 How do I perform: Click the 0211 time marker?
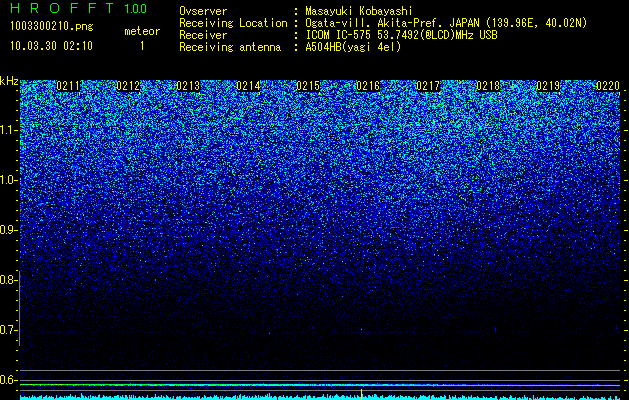point(68,86)
